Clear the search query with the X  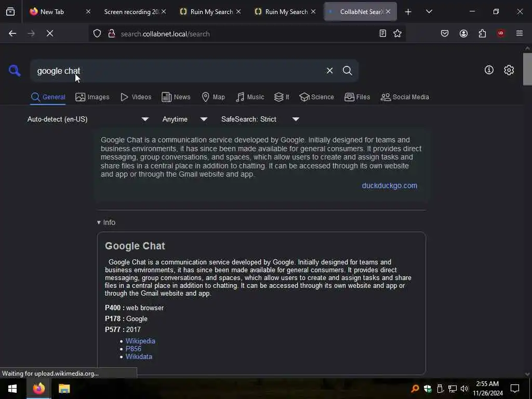(329, 71)
